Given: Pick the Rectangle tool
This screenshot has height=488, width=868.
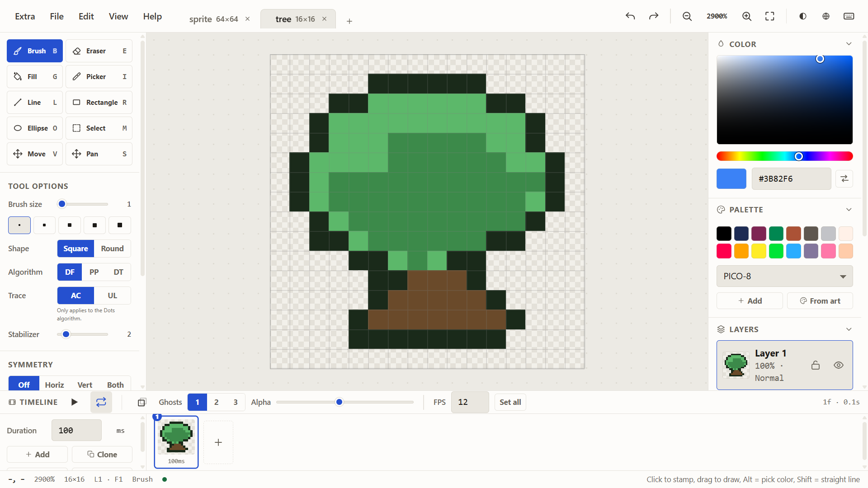Looking at the screenshot, I should tap(99, 103).
